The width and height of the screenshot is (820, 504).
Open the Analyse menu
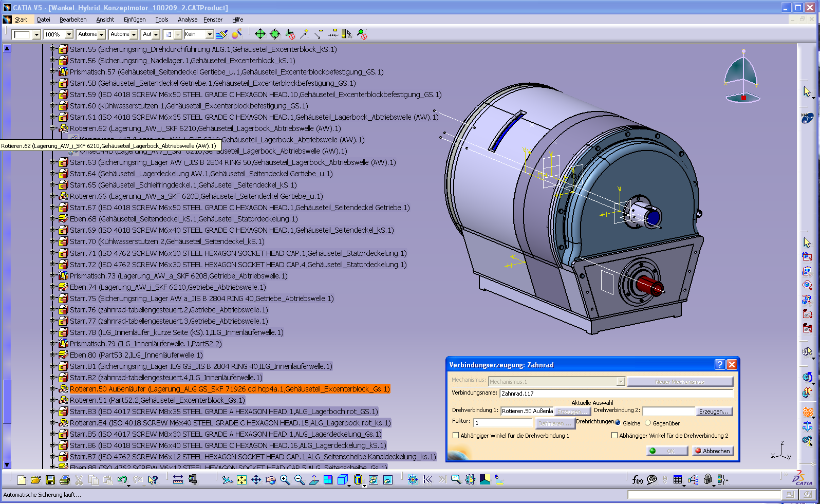tap(188, 20)
